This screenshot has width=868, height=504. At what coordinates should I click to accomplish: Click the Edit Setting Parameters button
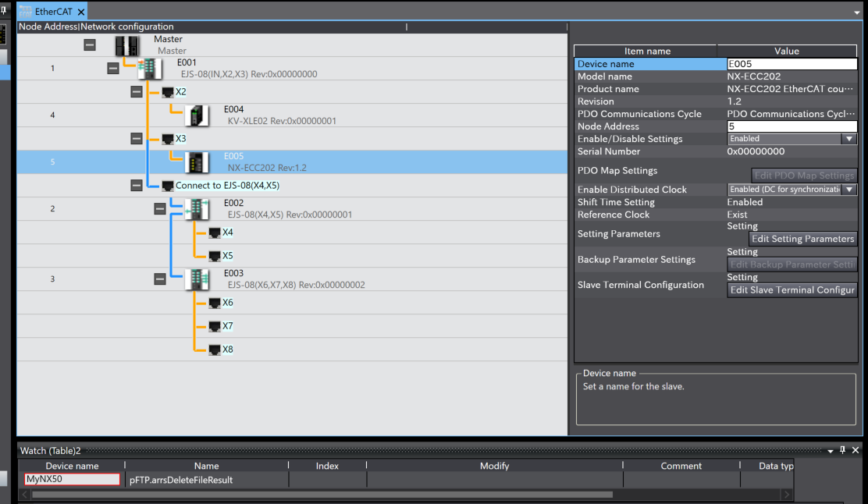click(x=802, y=239)
